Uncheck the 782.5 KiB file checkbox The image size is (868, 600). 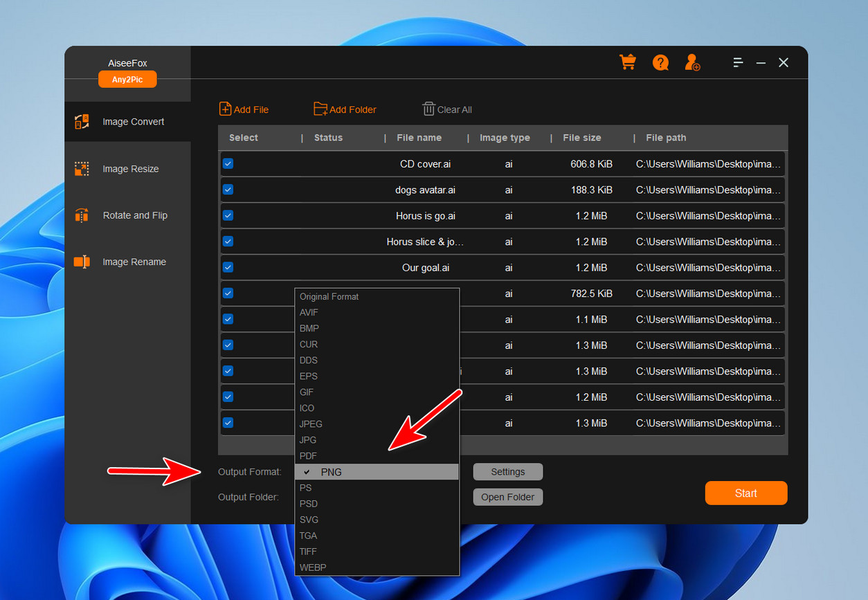pyautogui.click(x=228, y=293)
